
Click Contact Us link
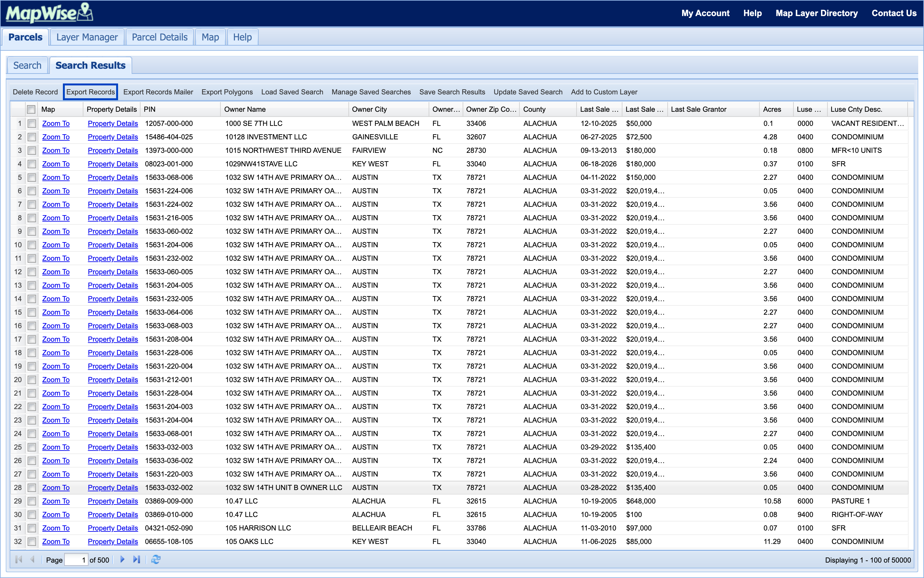click(894, 13)
